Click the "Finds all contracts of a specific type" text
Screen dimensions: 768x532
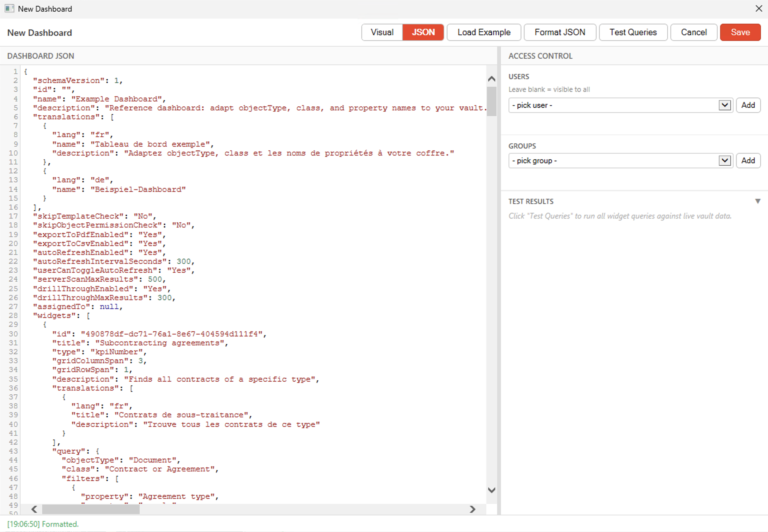(220, 379)
